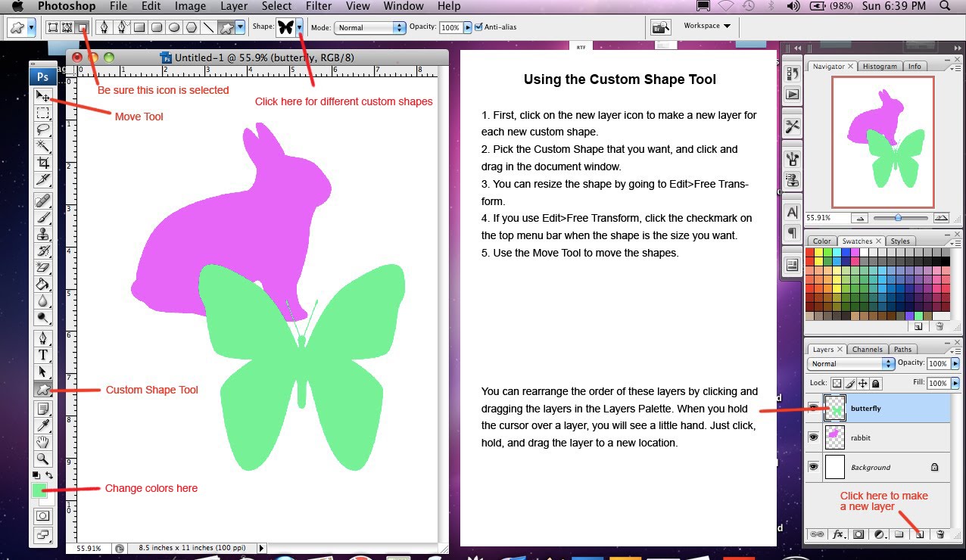Switch to the Channels tab
This screenshot has height=560, width=966.
click(x=868, y=350)
